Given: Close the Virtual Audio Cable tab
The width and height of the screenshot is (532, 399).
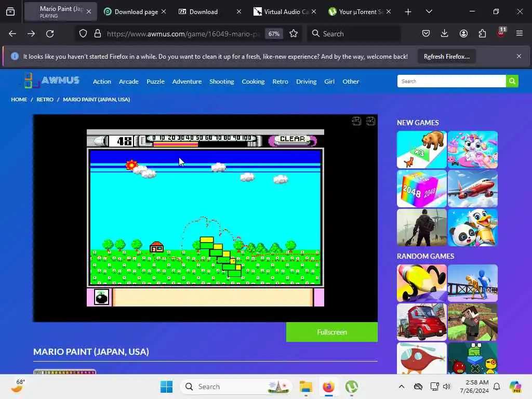Looking at the screenshot, I should point(314,12).
